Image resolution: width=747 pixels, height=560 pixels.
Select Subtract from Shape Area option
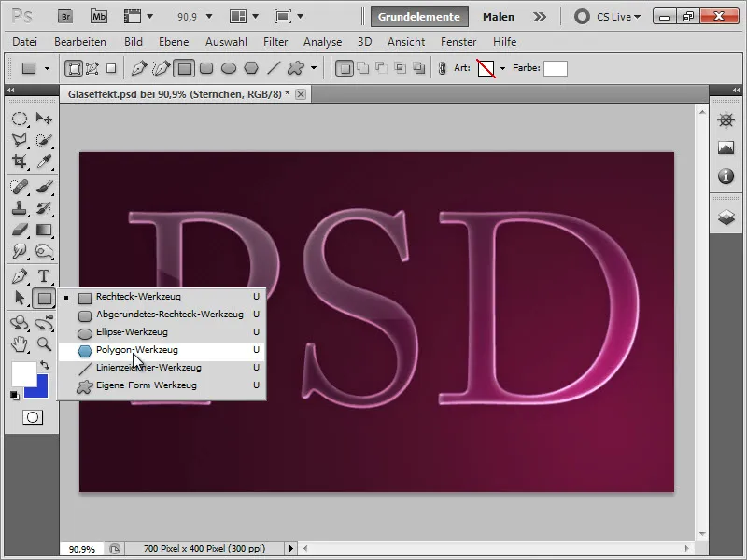point(382,68)
